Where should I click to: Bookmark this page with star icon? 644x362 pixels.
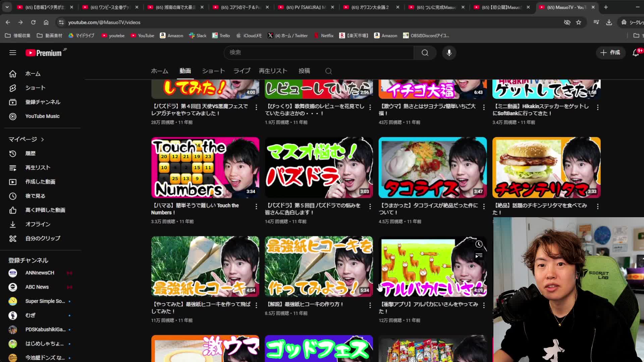point(579,22)
